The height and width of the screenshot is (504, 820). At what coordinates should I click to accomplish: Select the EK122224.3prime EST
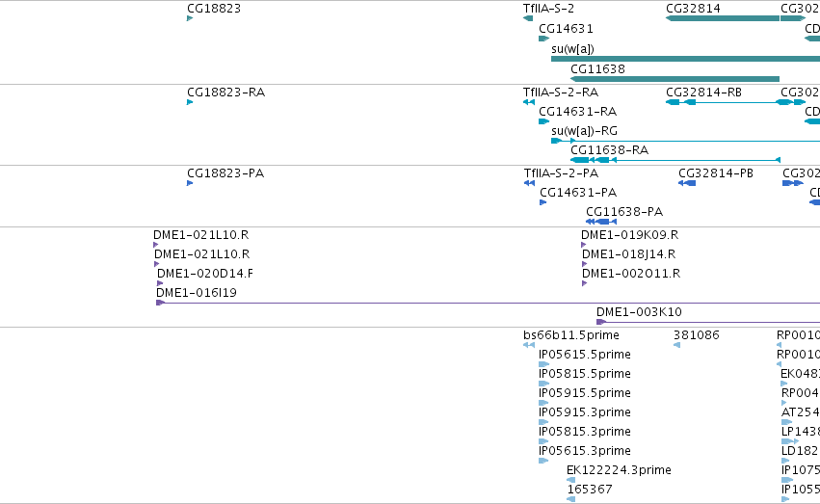[570, 481]
